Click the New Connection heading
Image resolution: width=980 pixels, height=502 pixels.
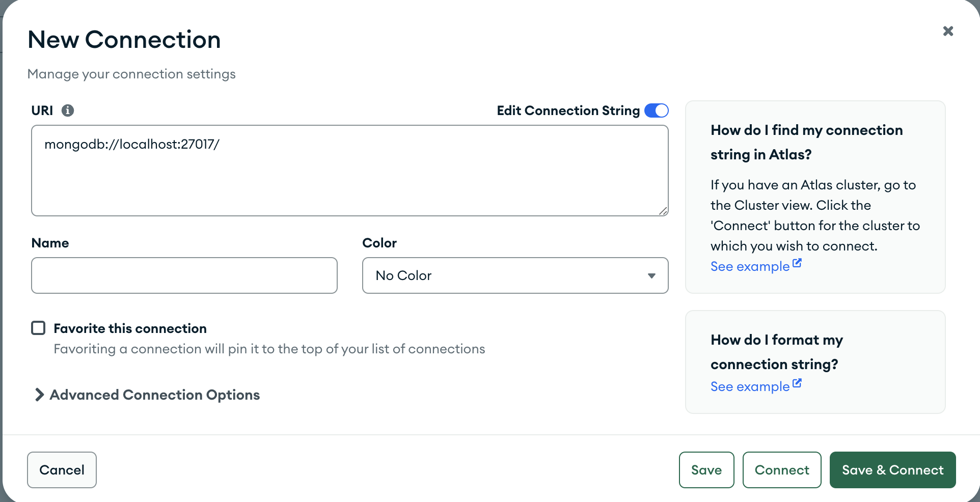coord(124,39)
